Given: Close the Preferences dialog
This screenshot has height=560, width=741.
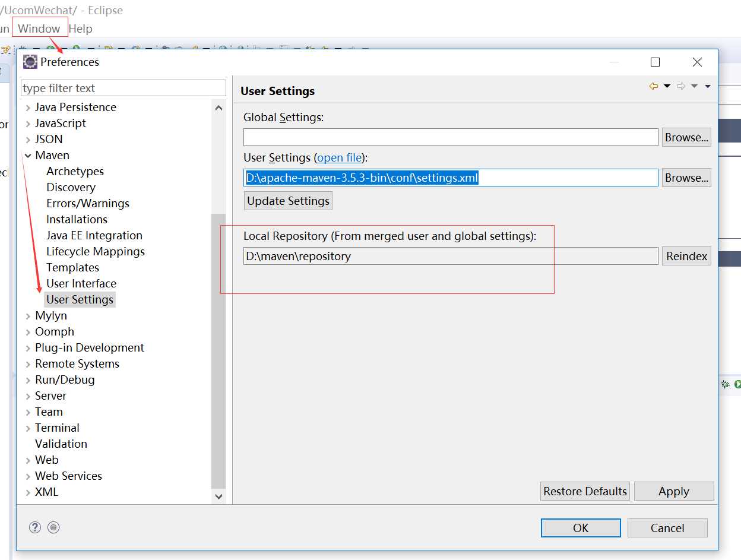Looking at the screenshot, I should [x=697, y=62].
